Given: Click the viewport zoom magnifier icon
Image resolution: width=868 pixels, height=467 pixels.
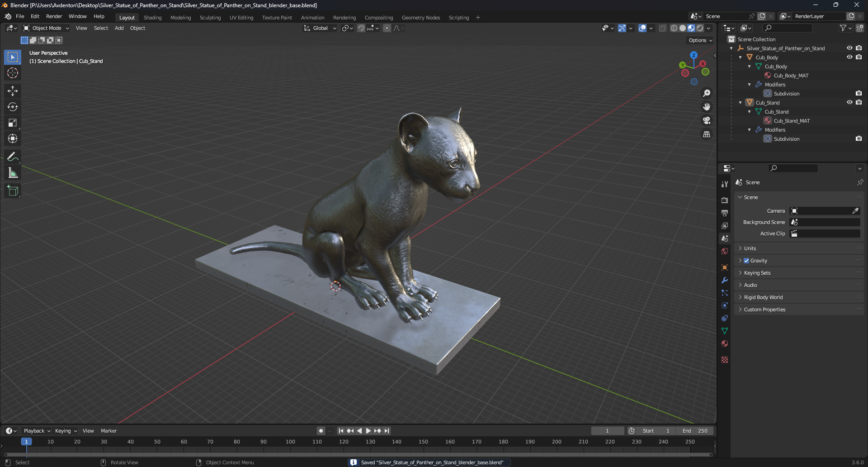Looking at the screenshot, I should [707, 93].
